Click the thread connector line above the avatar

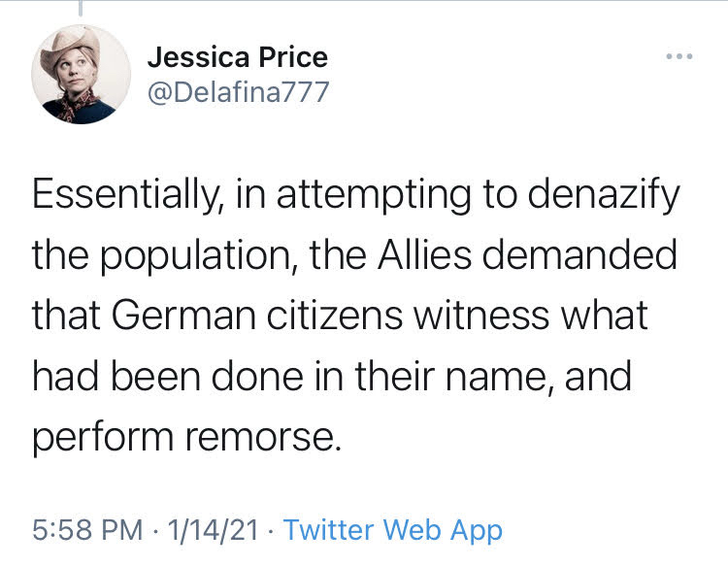(x=81, y=10)
